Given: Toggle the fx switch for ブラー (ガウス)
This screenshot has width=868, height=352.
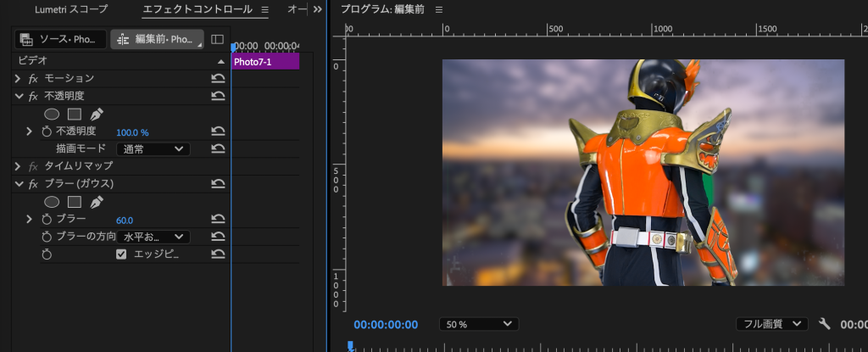Looking at the screenshot, I should (x=34, y=184).
